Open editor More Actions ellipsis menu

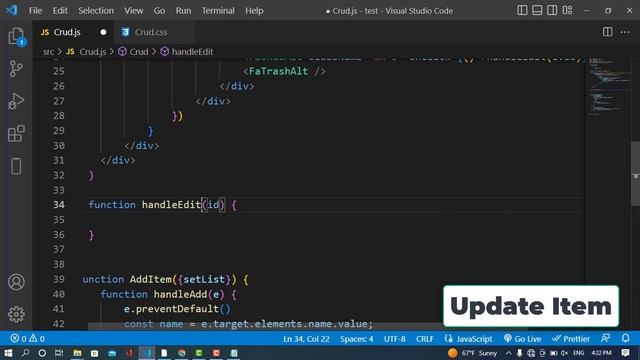625,32
